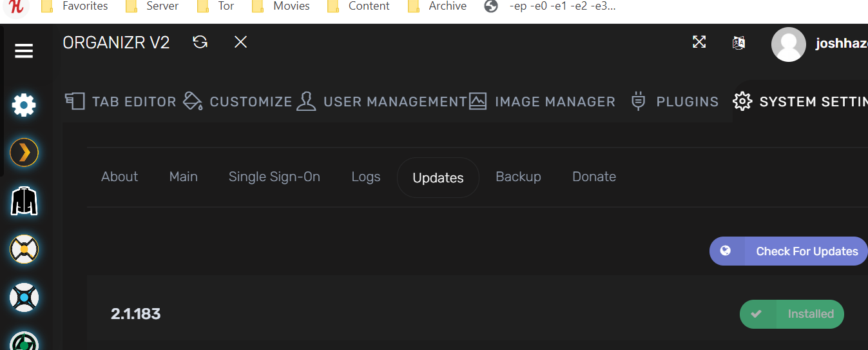Image resolution: width=868 pixels, height=350 pixels.
Task: Click the version 2.1.183 text
Action: tap(136, 314)
